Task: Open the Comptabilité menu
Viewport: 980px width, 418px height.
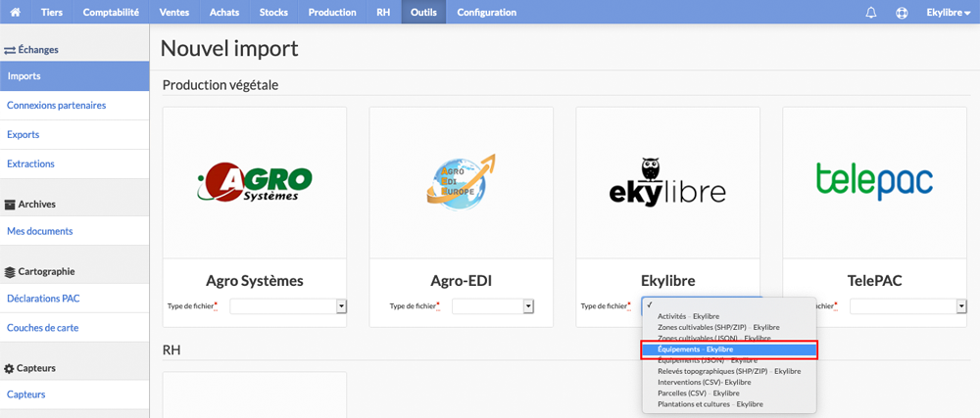Action: tap(111, 12)
